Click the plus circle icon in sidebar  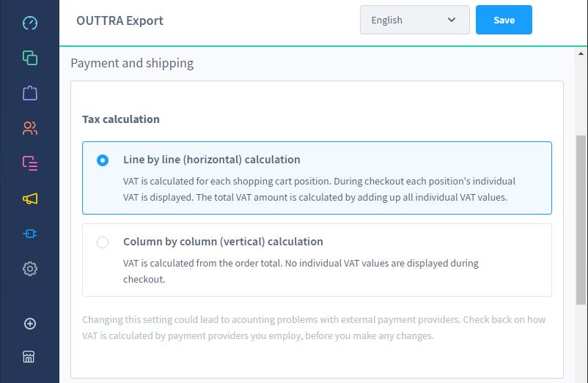30,324
